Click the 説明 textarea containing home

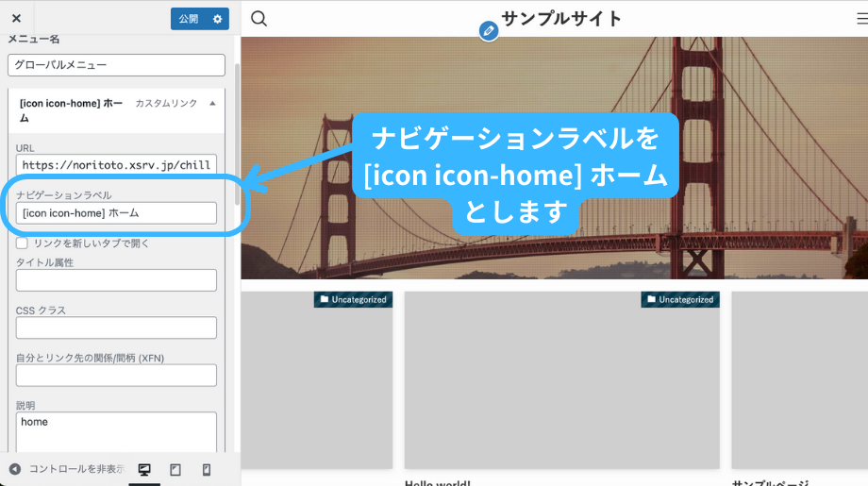[116, 432]
